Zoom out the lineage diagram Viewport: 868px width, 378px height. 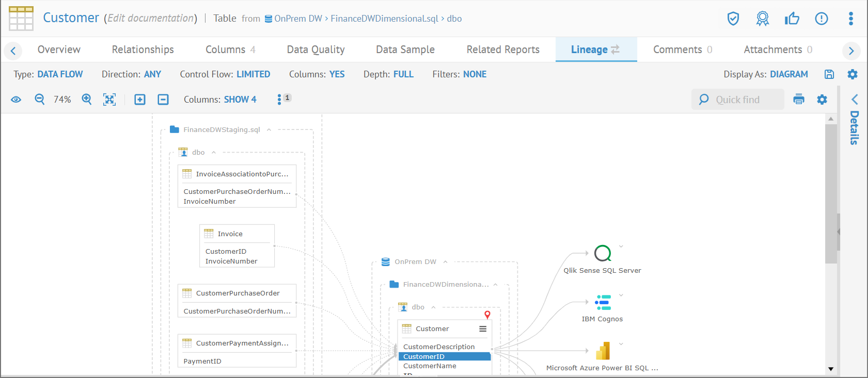pyautogui.click(x=40, y=100)
